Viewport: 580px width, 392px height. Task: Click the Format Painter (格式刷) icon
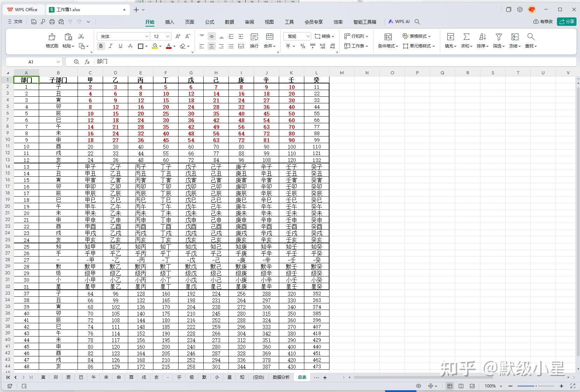[52, 37]
